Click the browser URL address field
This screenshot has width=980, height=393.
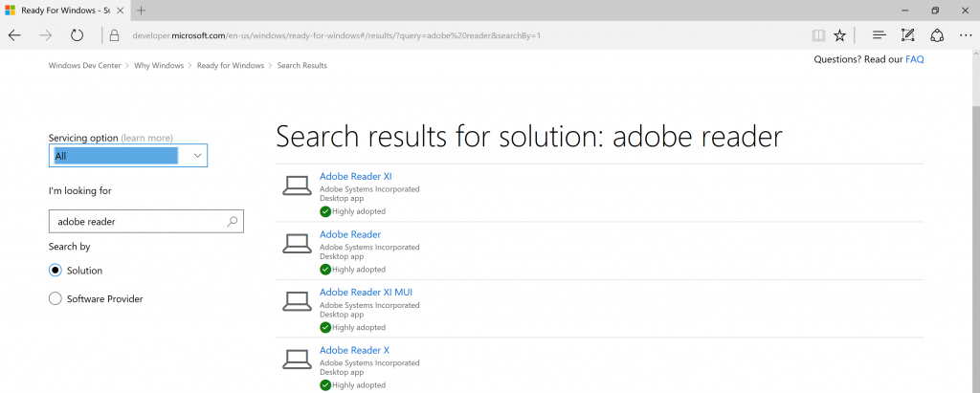[336, 35]
